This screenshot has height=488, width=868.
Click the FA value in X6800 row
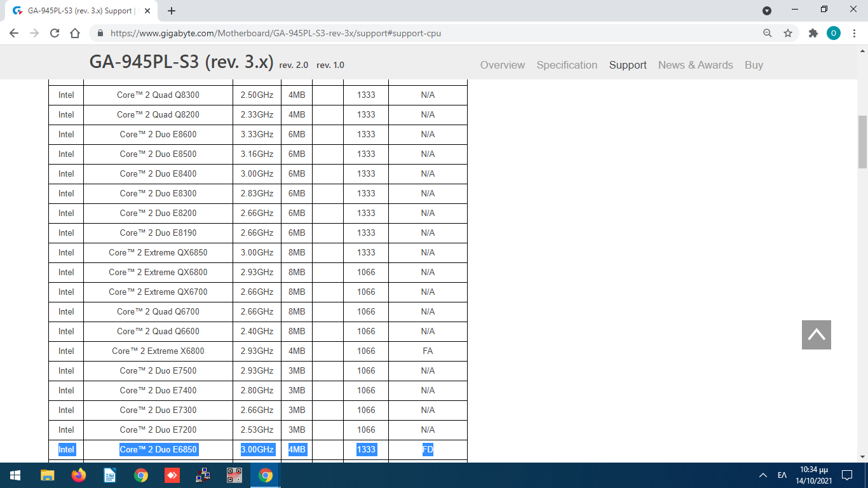(428, 351)
